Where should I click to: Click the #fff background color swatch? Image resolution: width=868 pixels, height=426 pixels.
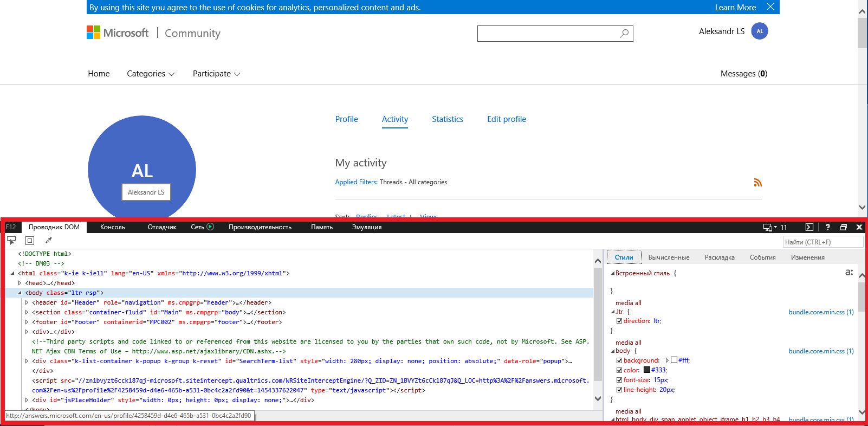(674, 360)
